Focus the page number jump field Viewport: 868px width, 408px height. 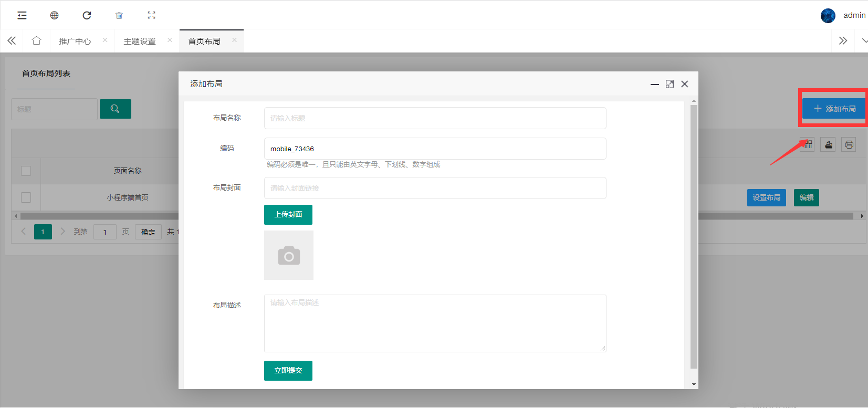click(105, 232)
